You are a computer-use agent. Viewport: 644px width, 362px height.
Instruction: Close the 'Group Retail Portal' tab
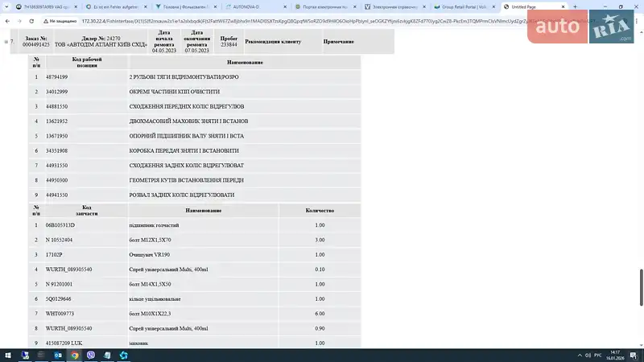click(493, 7)
